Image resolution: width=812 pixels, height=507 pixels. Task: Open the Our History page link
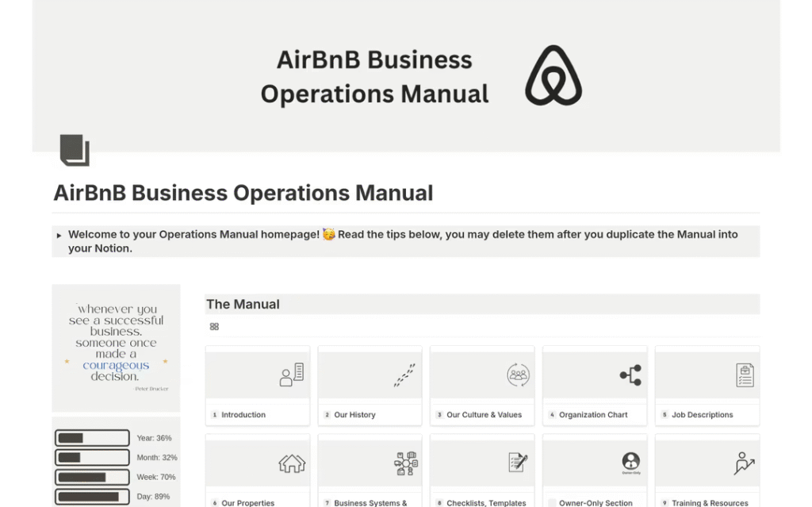[354, 415]
